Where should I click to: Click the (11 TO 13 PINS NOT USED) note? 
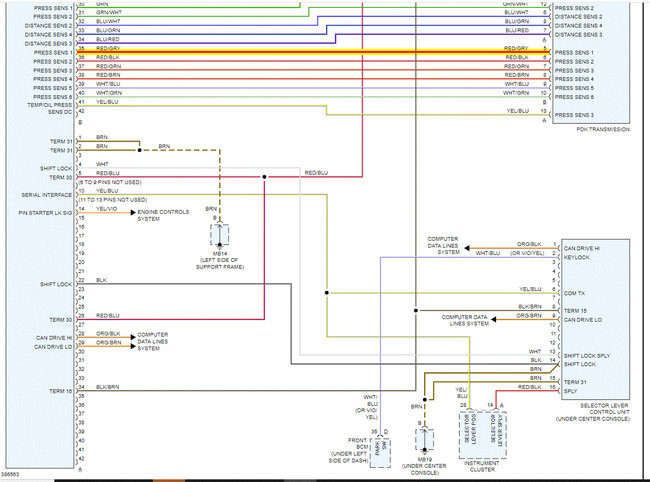pyautogui.click(x=113, y=200)
